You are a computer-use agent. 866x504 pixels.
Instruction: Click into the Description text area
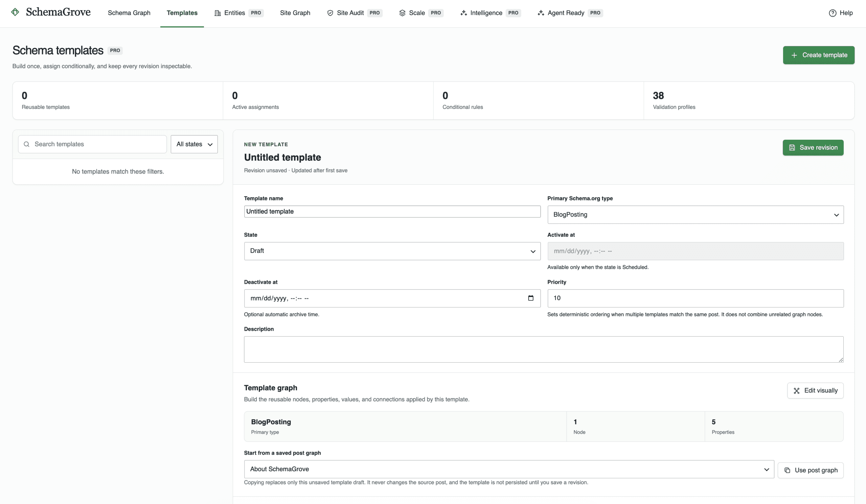(x=544, y=349)
